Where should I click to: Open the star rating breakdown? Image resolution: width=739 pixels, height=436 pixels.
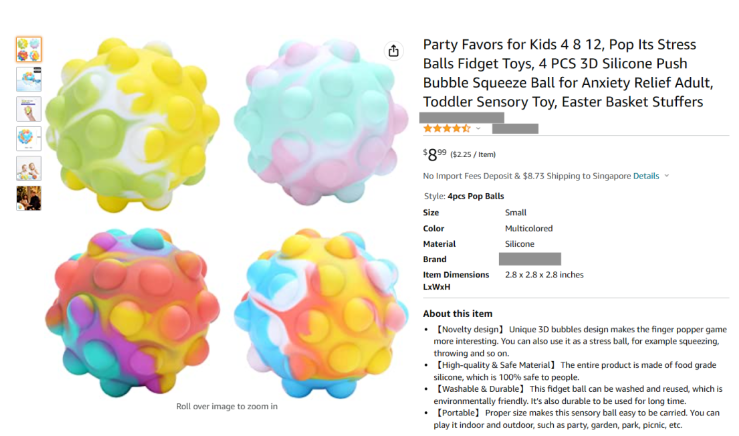coord(446,129)
